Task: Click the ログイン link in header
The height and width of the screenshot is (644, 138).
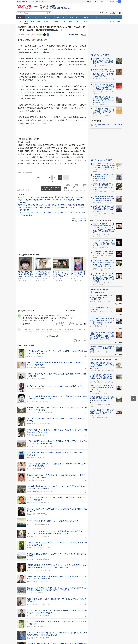Action: tap(42, 8)
